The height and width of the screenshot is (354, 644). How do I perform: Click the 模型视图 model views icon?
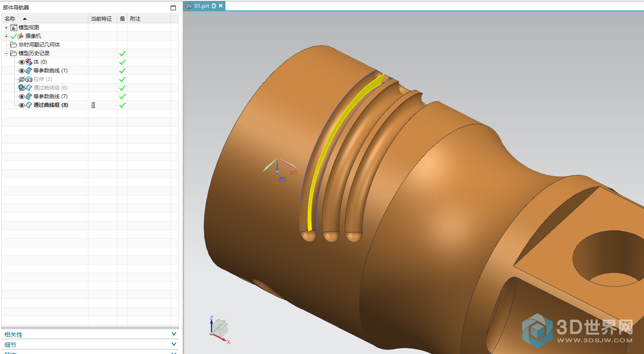point(14,28)
